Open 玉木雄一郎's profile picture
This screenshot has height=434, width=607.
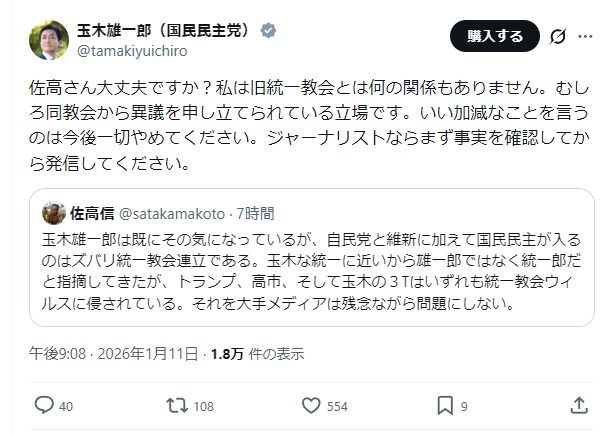(49, 39)
